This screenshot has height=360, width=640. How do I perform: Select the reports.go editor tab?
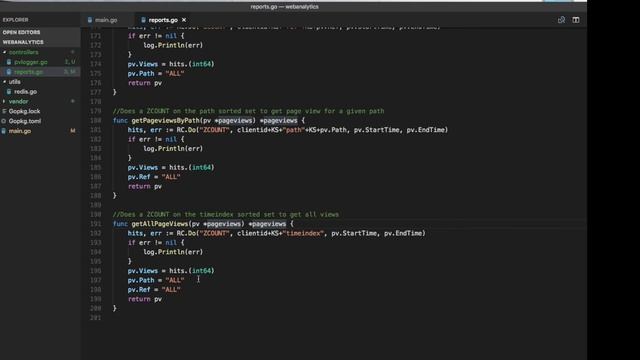point(163,20)
